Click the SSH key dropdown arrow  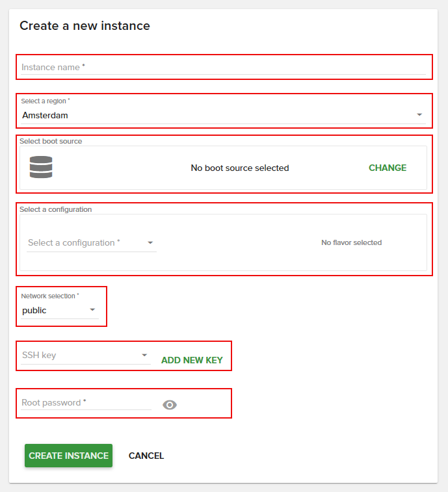coord(144,356)
